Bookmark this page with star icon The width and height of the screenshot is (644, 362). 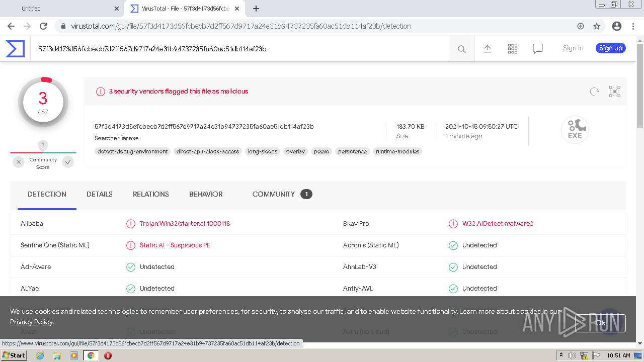(x=597, y=26)
